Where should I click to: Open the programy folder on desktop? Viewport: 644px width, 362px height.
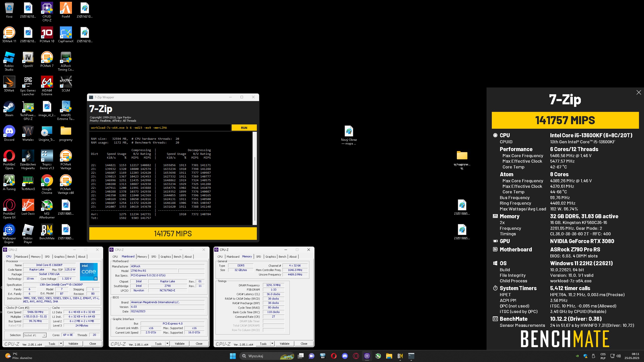66,133
